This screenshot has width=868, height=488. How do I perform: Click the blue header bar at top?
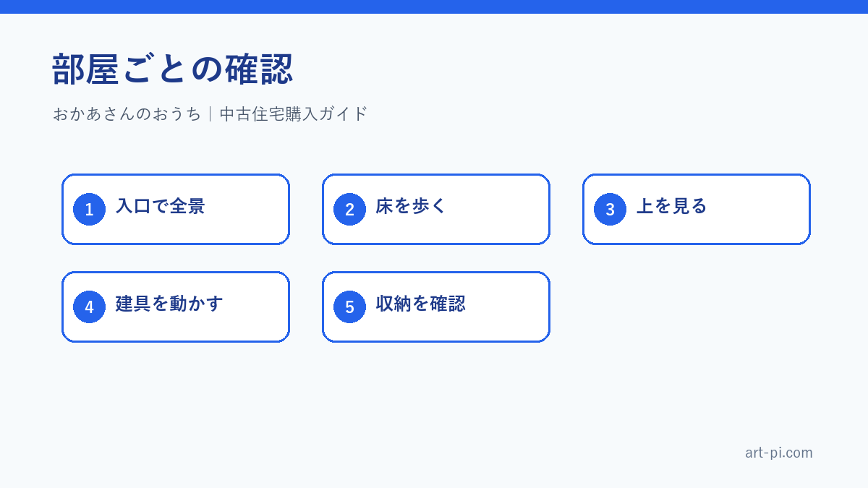pyautogui.click(x=434, y=7)
